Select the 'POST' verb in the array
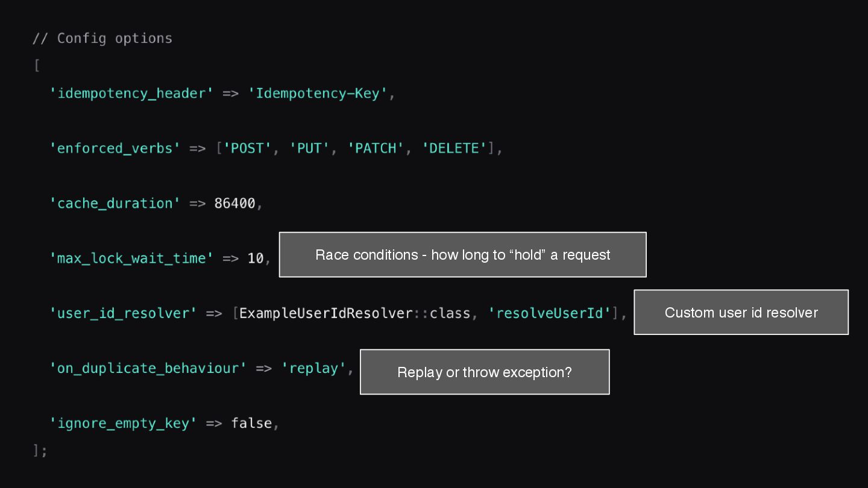This screenshot has height=488, width=868. pos(248,149)
